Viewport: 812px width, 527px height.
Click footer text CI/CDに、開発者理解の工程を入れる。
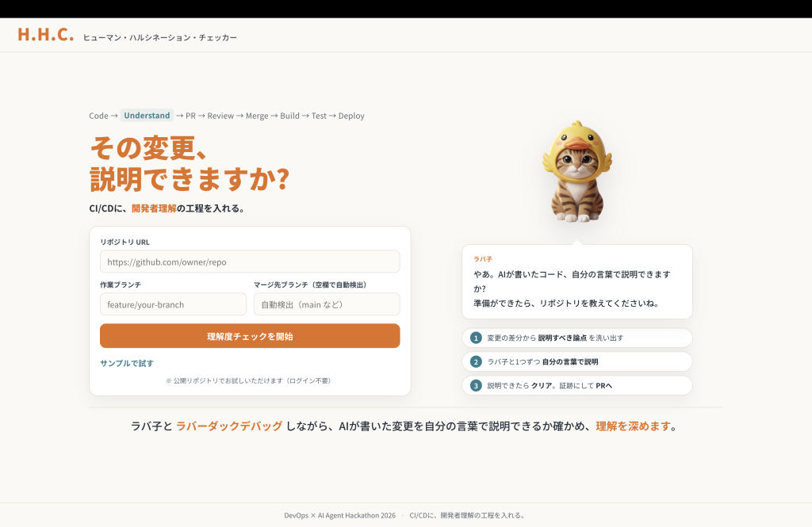point(468,515)
